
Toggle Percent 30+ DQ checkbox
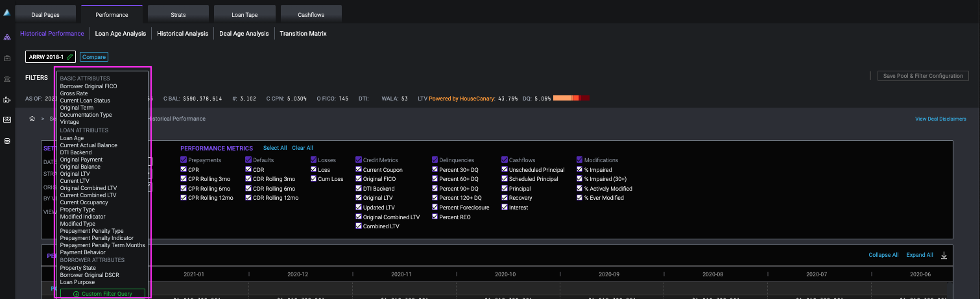[x=435, y=170]
